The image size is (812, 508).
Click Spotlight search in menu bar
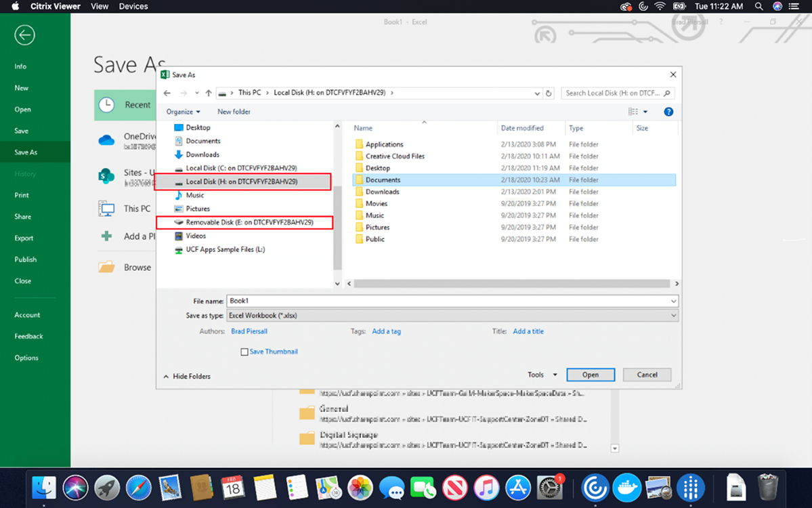click(758, 6)
